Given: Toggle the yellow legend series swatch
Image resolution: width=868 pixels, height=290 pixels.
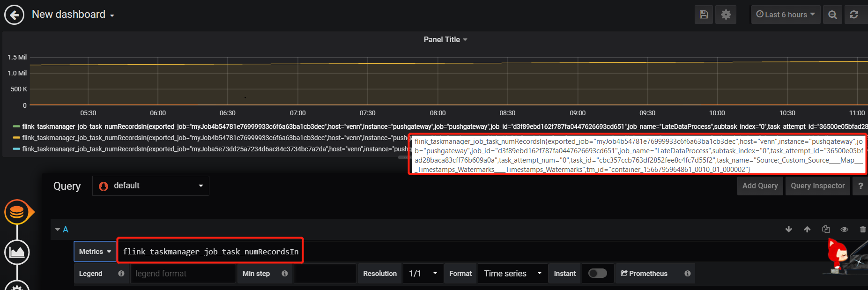Looking at the screenshot, I should (x=16, y=138).
